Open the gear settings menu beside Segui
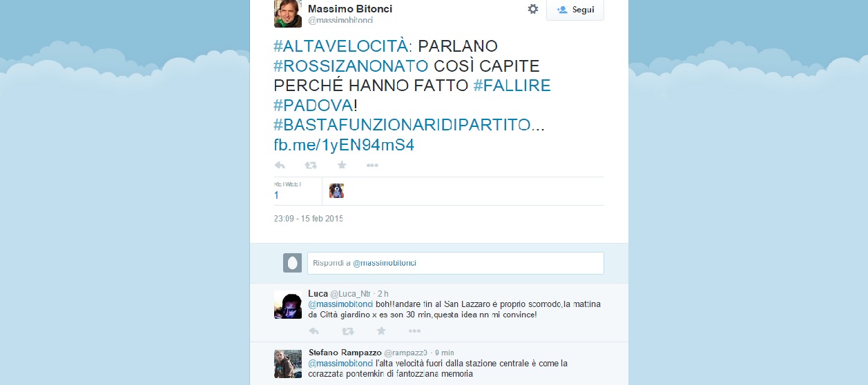 pos(532,9)
